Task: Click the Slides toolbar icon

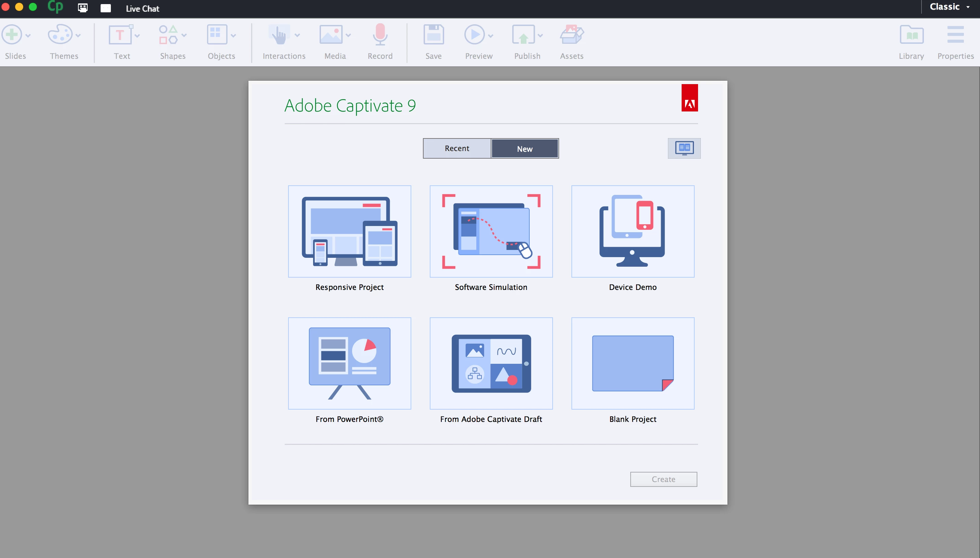Action: point(12,35)
